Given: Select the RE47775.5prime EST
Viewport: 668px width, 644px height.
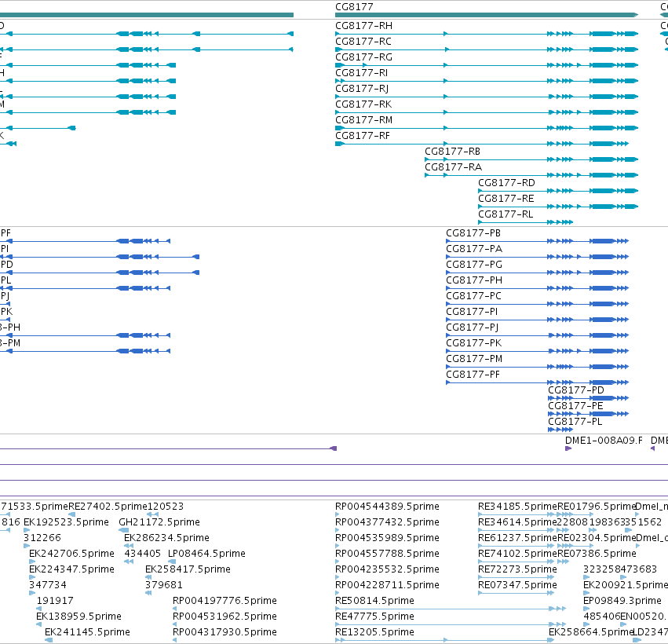Looking at the screenshot, I should tap(374, 617).
